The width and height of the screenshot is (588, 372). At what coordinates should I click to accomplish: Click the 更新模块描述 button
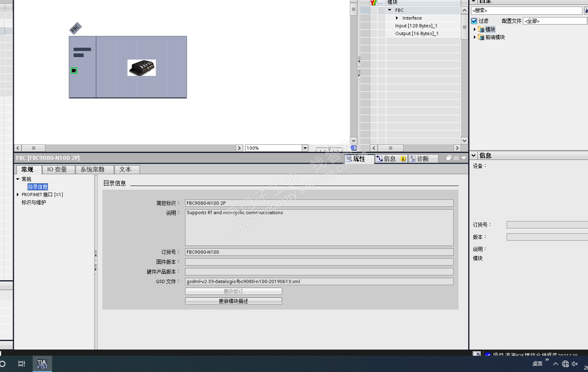[233, 301]
